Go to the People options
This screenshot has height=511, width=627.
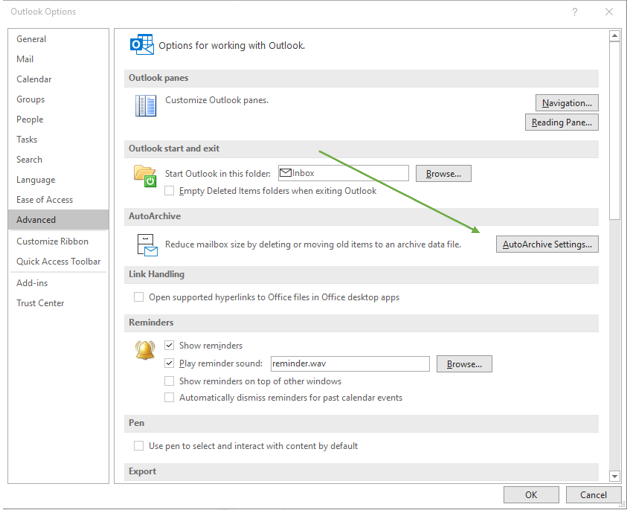pyautogui.click(x=58, y=119)
